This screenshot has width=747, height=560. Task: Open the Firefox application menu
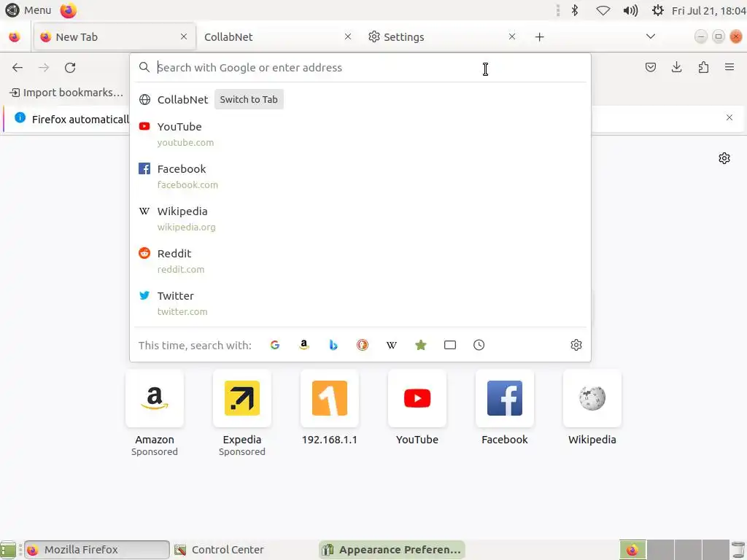[x=729, y=68]
